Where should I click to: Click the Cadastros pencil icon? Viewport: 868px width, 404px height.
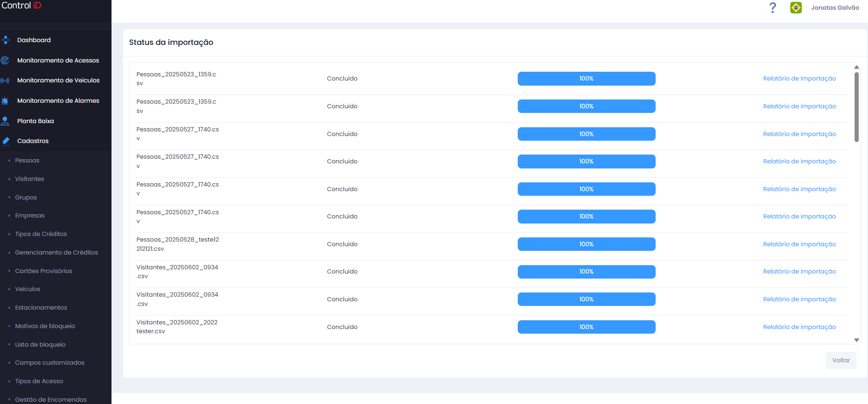coord(6,141)
